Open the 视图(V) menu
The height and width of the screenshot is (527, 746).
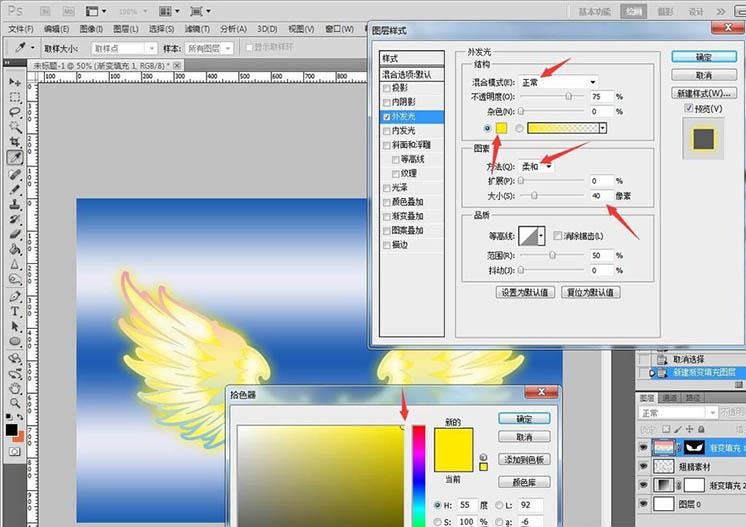(302, 29)
